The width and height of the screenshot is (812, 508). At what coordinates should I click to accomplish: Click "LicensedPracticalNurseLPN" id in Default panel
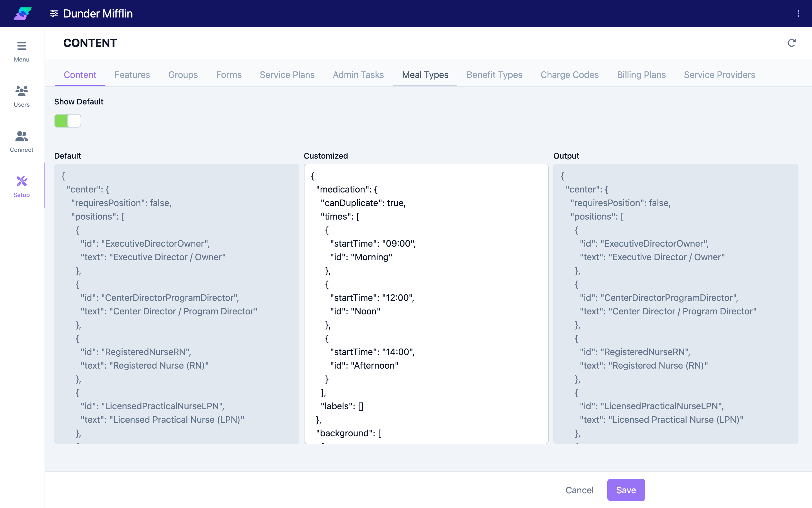tap(163, 406)
